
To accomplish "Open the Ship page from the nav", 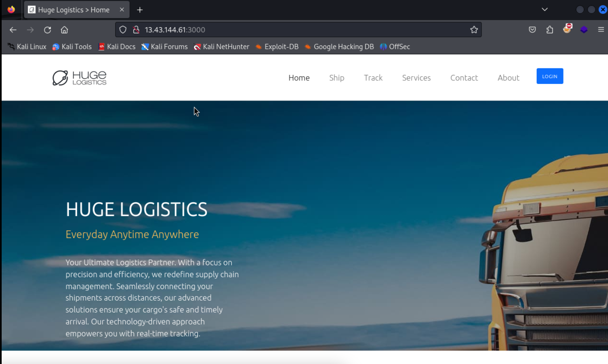I will (337, 77).
